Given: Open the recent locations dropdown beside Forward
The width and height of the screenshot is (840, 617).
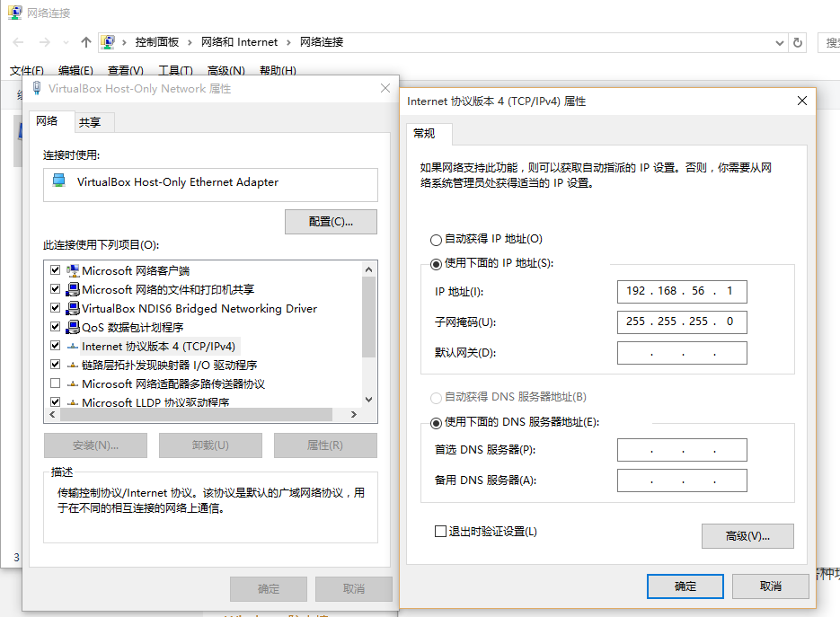Looking at the screenshot, I should pyautogui.click(x=64, y=41).
